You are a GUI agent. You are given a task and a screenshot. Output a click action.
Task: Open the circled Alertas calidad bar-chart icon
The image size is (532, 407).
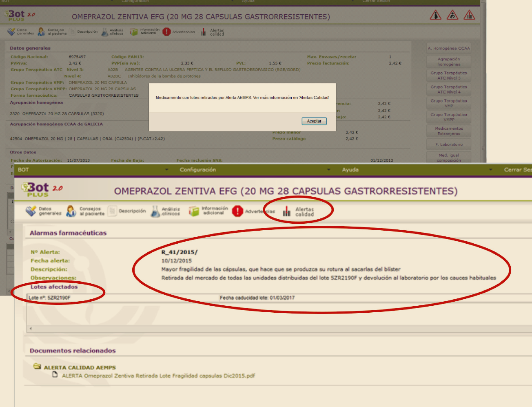click(287, 211)
